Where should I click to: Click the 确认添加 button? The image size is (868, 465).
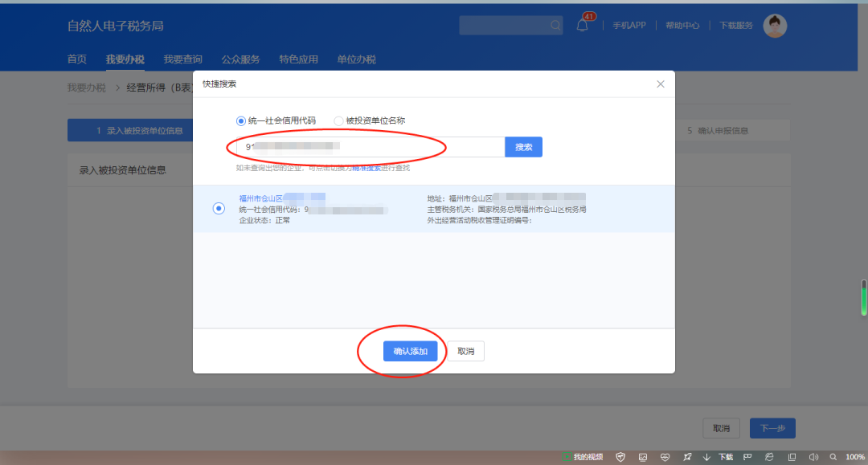[x=410, y=352]
